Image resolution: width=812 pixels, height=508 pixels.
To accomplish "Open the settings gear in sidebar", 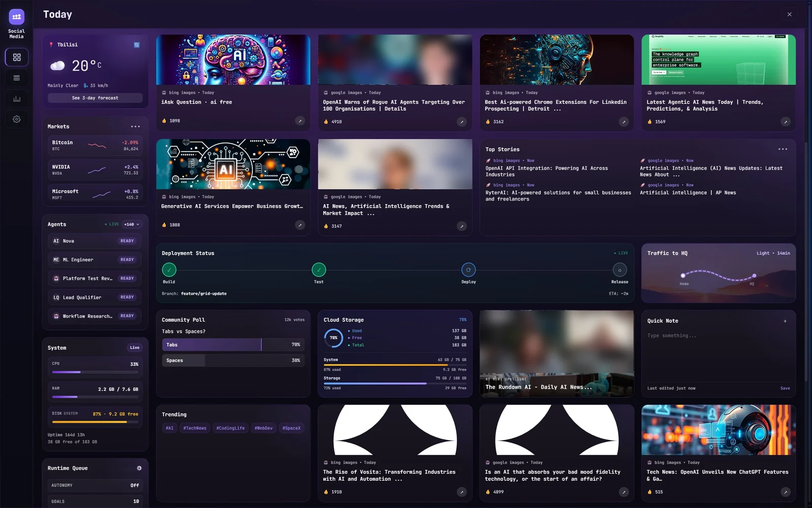I will (x=17, y=119).
